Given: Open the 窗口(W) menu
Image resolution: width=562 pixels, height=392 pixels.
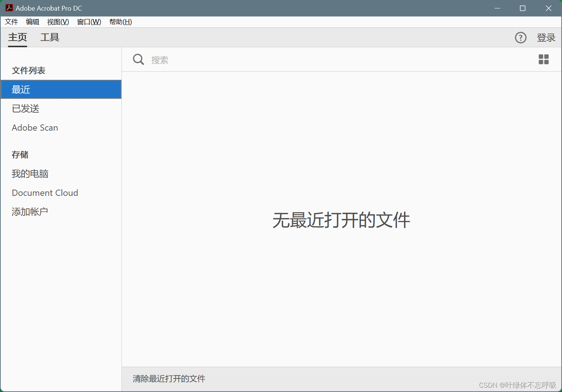Looking at the screenshot, I should (x=89, y=22).
